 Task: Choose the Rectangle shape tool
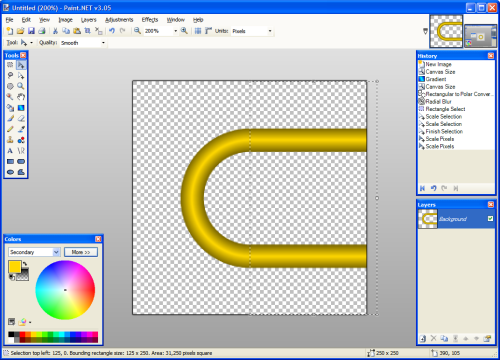10,161
